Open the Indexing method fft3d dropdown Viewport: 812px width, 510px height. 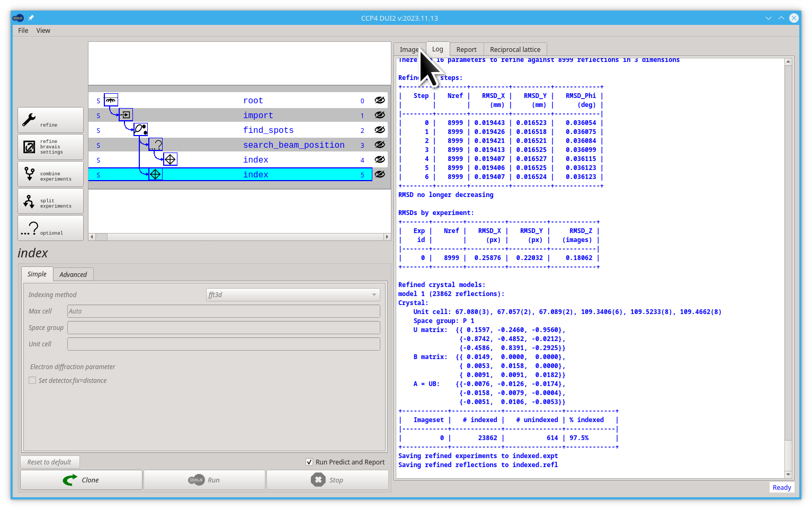pos(293,294)
